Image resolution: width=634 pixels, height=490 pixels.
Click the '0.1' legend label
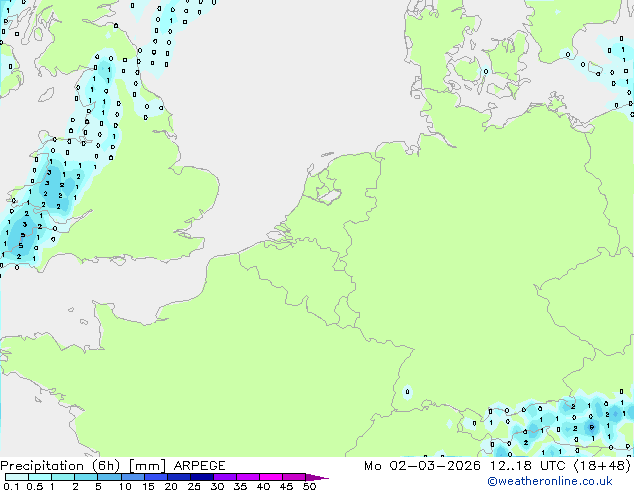coord(11,486)
